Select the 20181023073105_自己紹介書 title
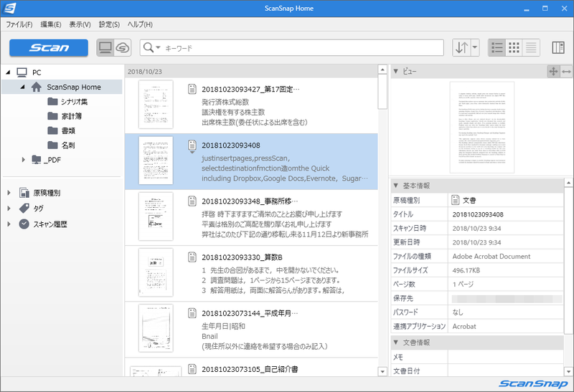The image size is (574, 392). tap(250, 369)
